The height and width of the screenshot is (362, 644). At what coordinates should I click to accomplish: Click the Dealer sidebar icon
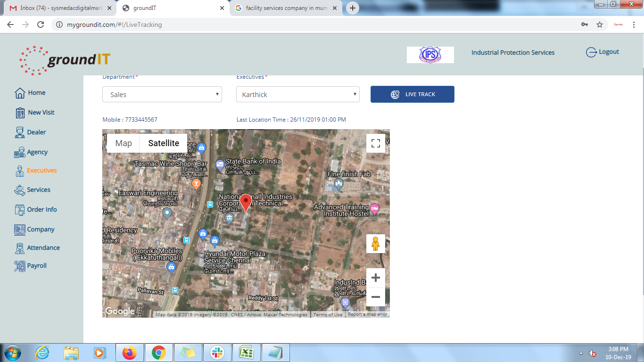20,132
